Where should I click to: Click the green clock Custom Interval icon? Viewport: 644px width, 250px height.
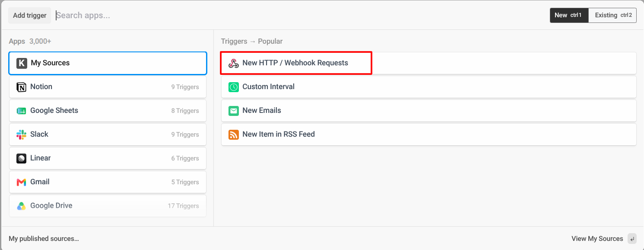point(234,87)
